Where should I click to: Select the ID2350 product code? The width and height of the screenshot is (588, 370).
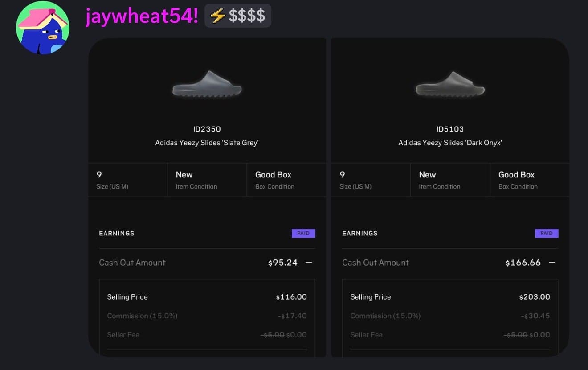pos(207,129)
